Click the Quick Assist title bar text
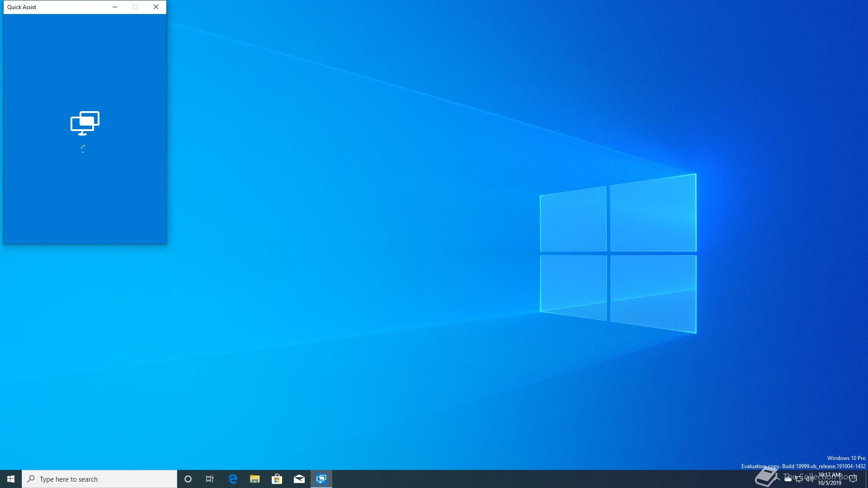The width and height of the screenshot is (868, 488). pyautogui.click(x=22, y=7)
